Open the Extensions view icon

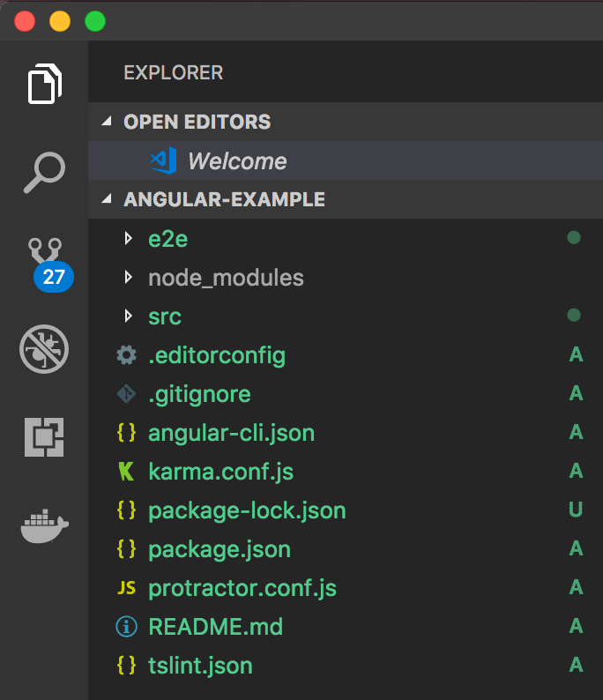click(44, 437)
